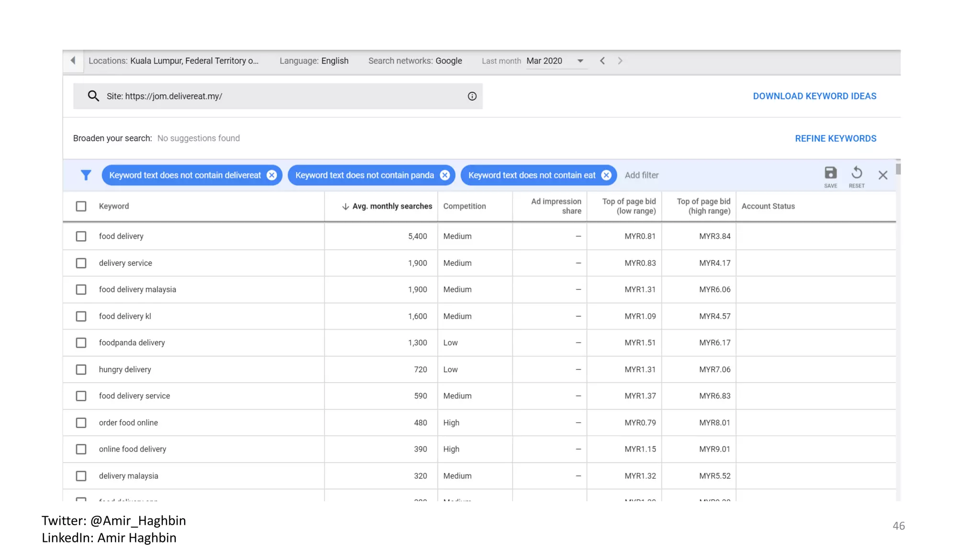The image size is (980, 551).
Task: Click the search magnifier icon
Action: [93, 96]
